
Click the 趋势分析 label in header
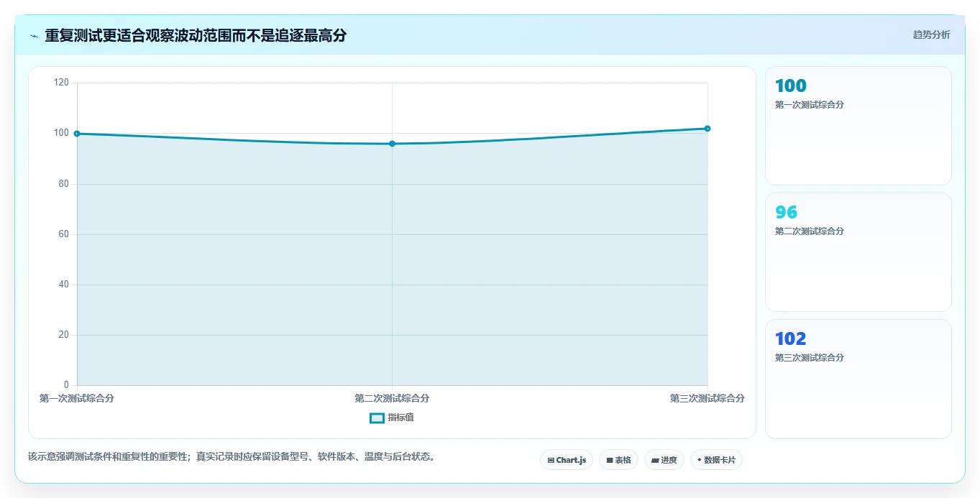pos(931,34)
